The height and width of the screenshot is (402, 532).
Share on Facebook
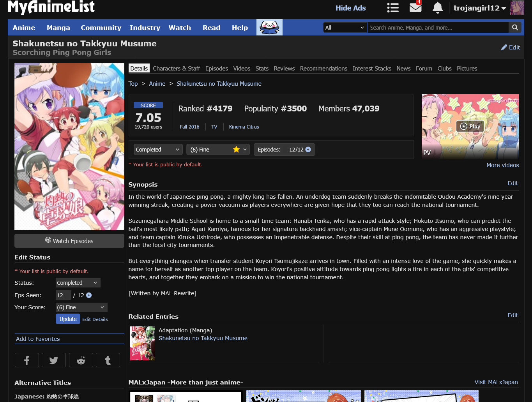[x=27, y=360]
